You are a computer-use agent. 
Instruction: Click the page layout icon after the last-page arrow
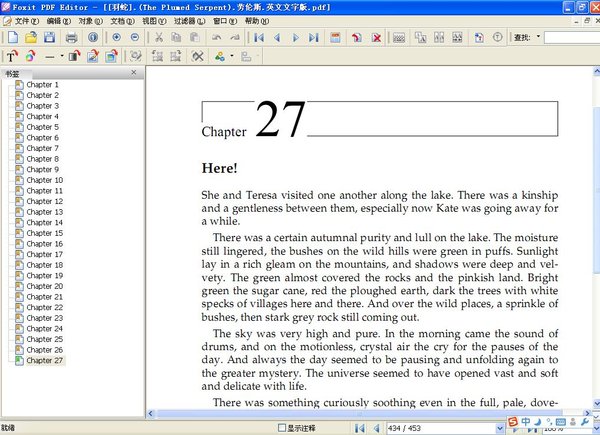pos(335,37)
